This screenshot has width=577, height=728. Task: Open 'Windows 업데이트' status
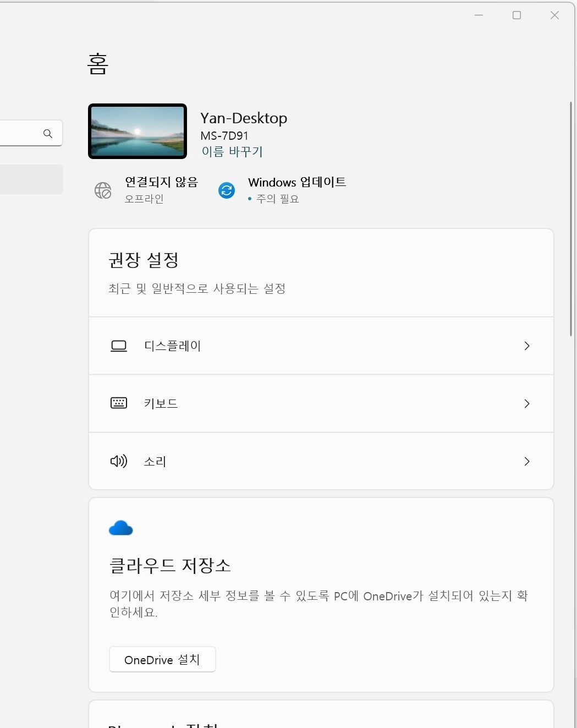(297, 182)
